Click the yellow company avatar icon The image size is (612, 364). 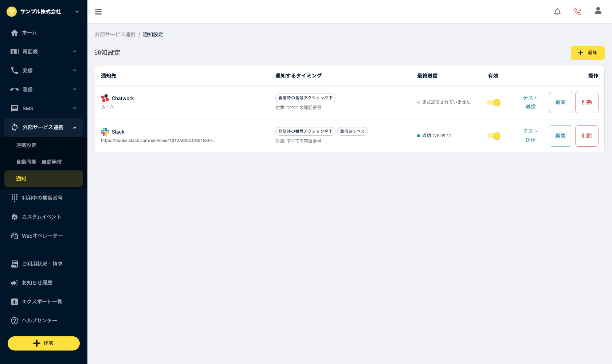[12, 12]
